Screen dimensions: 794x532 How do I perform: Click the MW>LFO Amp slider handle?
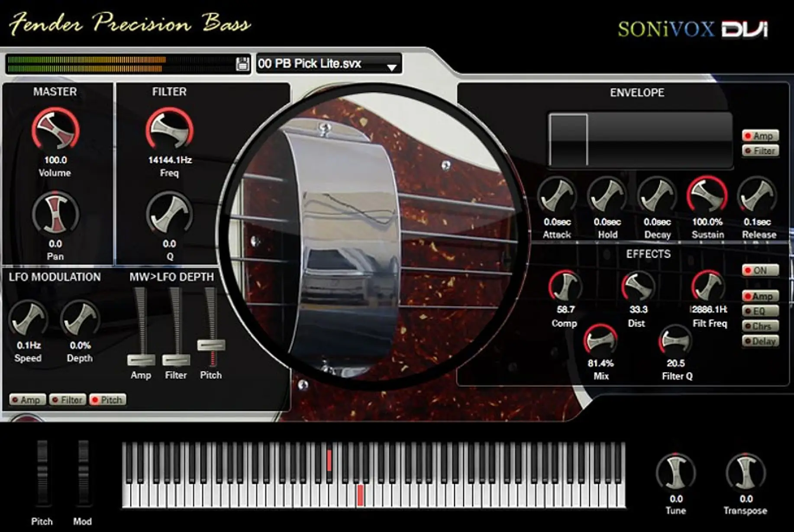point(141,360)
